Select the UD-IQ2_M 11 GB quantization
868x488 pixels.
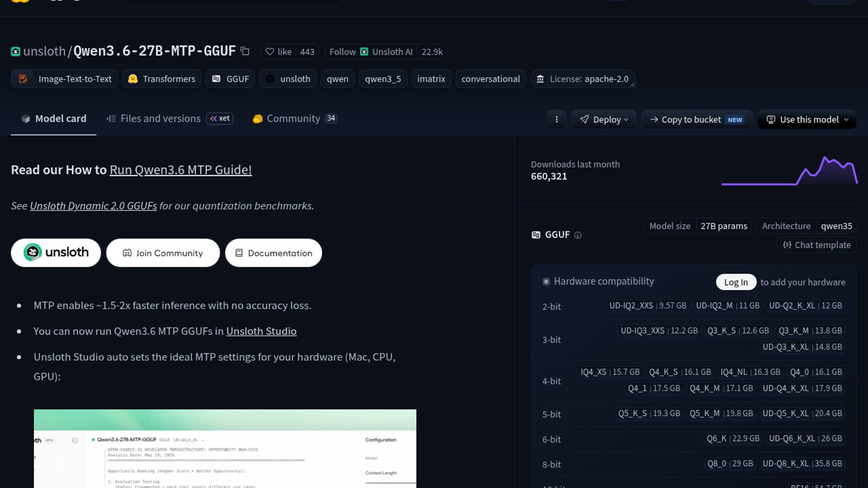click(727, 306)
